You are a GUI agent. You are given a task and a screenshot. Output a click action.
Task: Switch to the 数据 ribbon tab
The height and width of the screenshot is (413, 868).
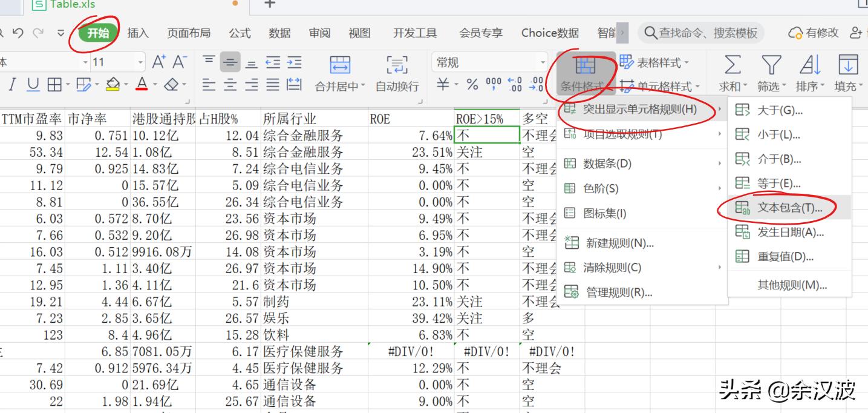click(x=278, y=33)
